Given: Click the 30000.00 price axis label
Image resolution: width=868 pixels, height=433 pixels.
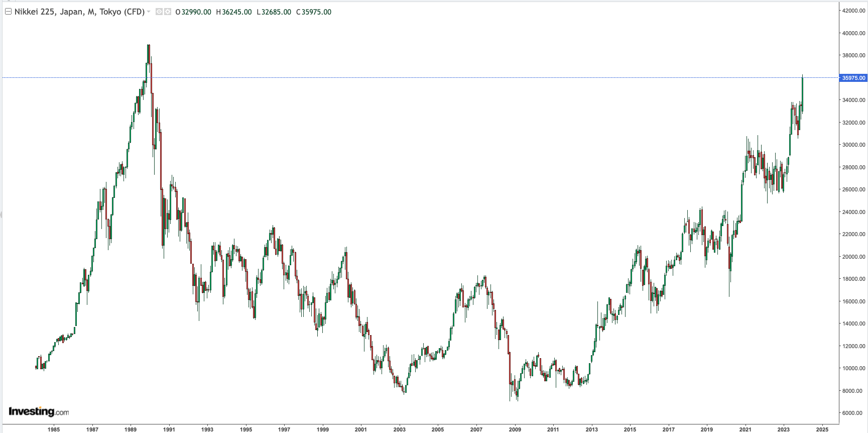Looking at the screenshot, I should point(853,145).
